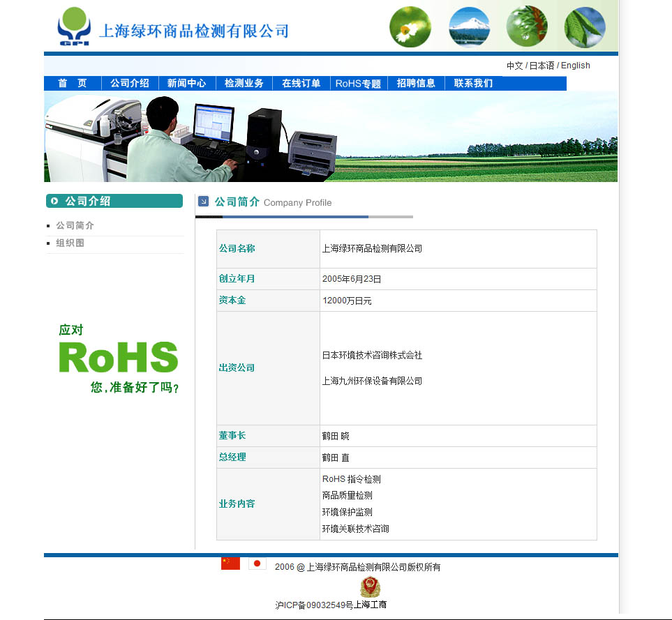The image size is (672, 620).
Task: Open the 上海工商 link in footer
Action: coord(370,605)
